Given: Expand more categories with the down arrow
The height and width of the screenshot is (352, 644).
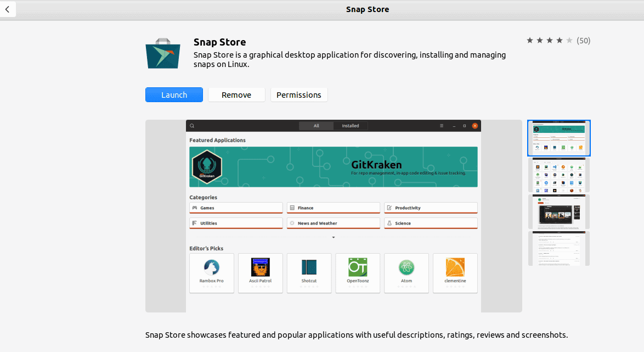Looking at the screenshot, I should click(334, 237).
